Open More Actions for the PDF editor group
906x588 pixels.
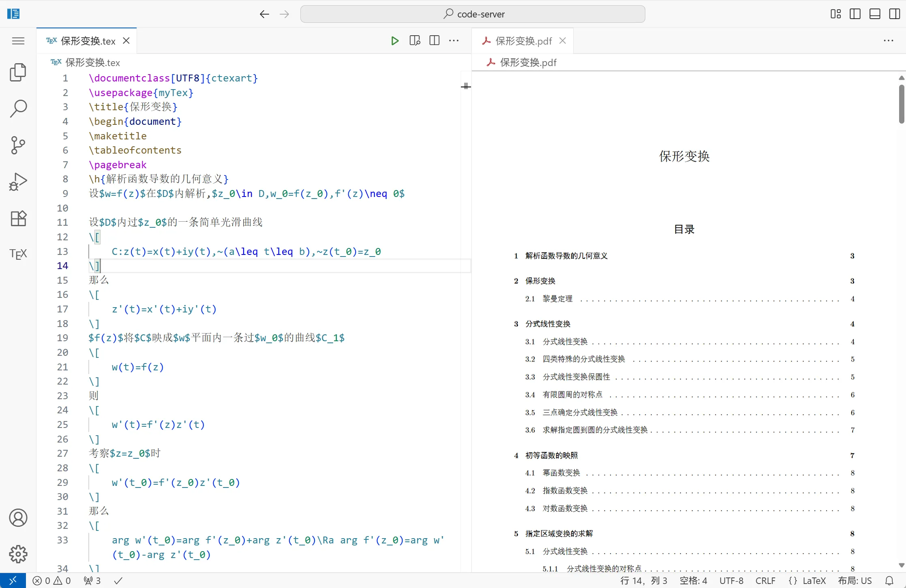889,41
